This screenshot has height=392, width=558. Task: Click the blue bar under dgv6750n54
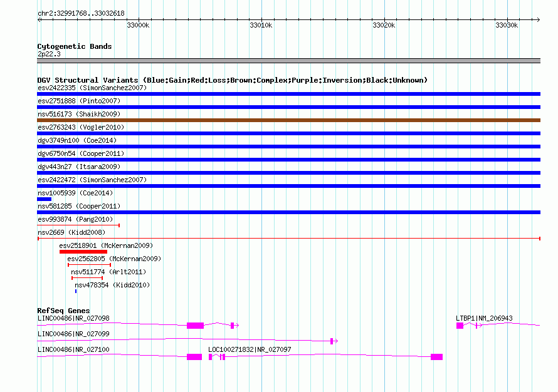(x=288, y=160)
